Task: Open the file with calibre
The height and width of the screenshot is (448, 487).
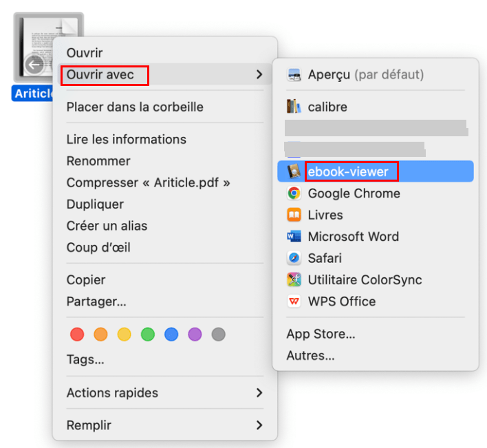Action: (x=376, y=107)
